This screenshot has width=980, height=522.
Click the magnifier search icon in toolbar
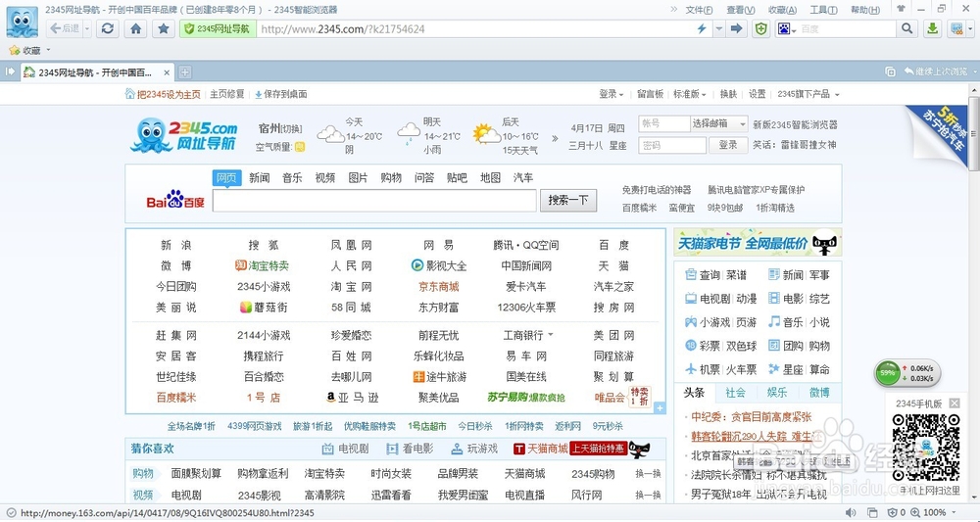[906, 28]
